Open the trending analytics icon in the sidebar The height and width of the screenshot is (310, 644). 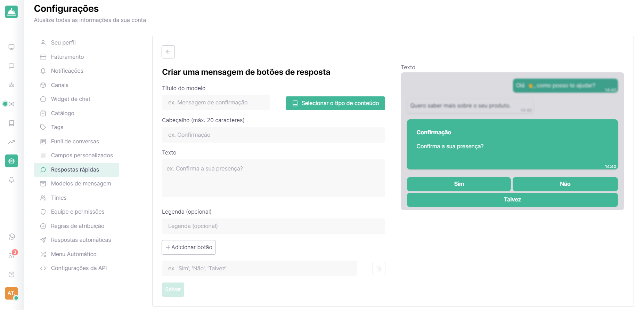[x=11, y=142]
